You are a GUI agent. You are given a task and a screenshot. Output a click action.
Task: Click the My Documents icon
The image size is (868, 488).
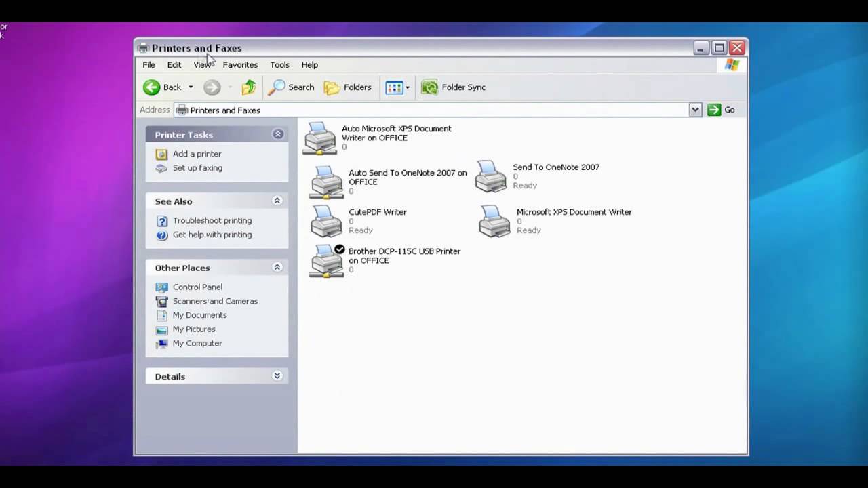161,315
